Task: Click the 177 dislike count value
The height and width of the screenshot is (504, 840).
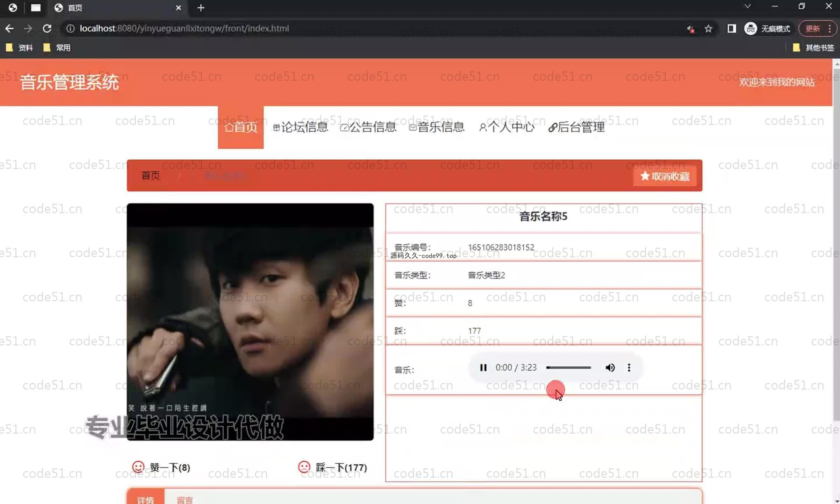Action: pyautogui.click(x=474, y=331)
